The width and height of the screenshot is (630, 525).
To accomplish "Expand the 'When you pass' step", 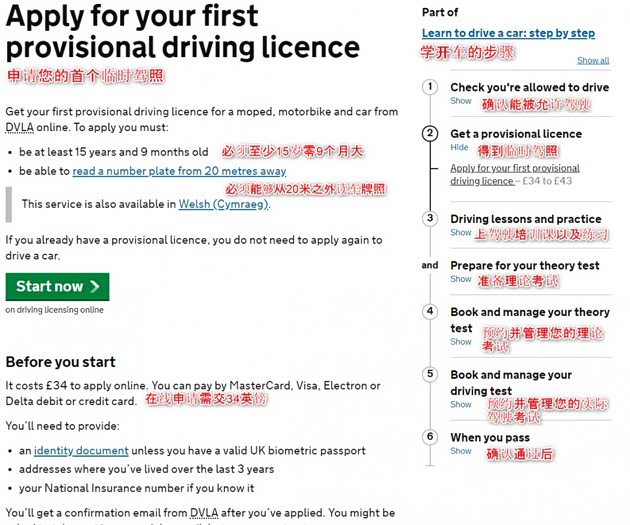I will (x=460, y=451).
